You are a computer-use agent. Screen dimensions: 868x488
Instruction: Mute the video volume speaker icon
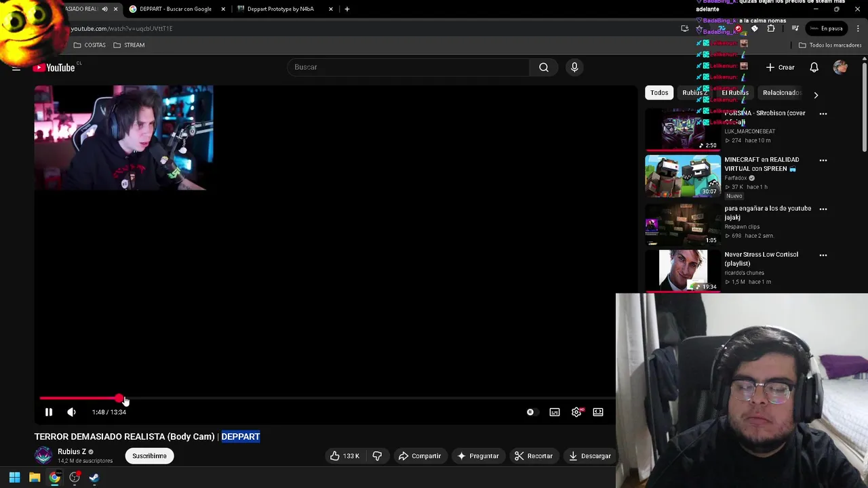tap(71, 412)
